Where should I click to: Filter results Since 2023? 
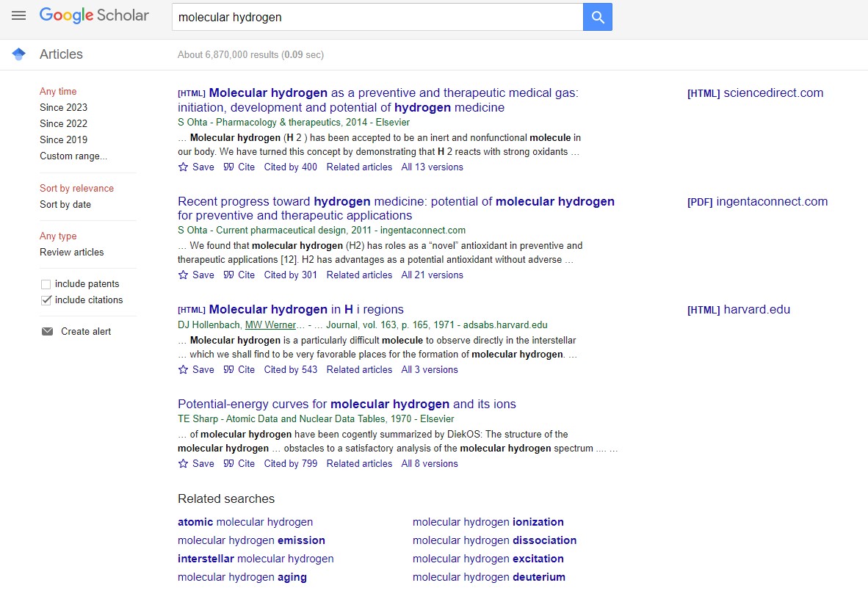(64, 107)
